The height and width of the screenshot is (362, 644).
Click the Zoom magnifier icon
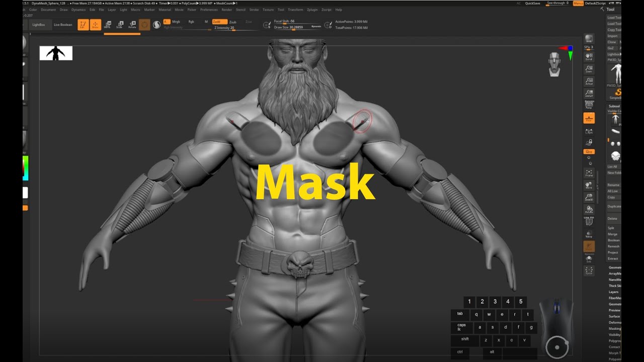point(589,69)
